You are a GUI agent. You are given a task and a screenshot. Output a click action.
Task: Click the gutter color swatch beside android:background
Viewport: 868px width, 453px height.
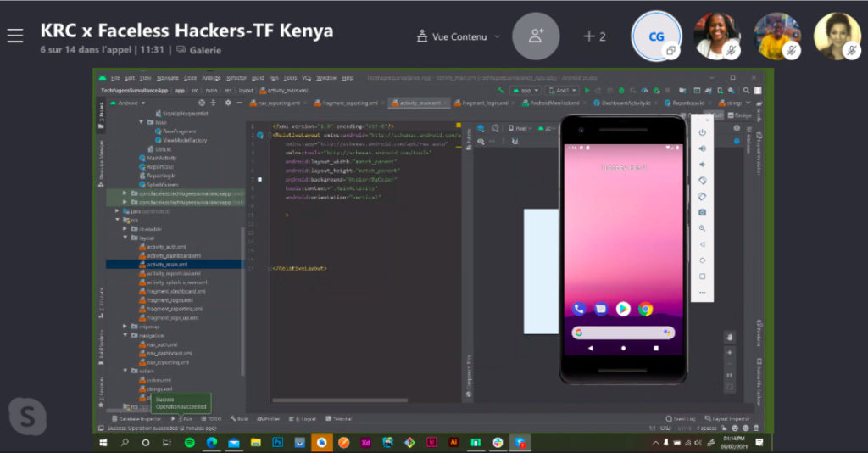coord(259,180)
